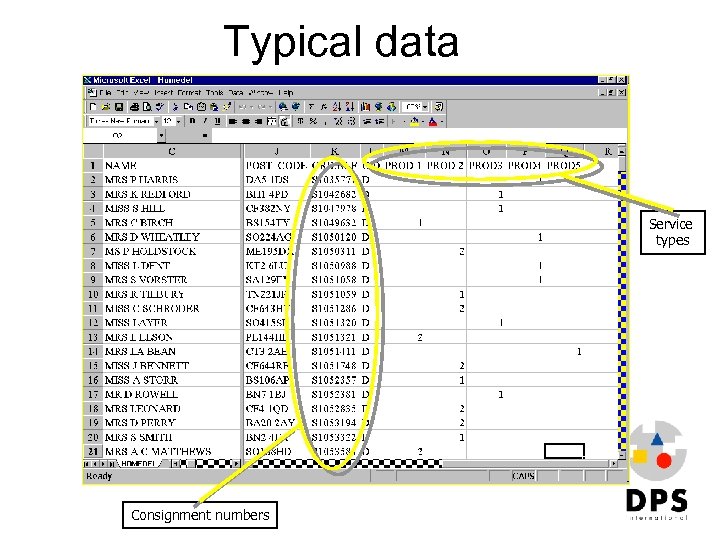Toggle Bold formatting
Viewport: 720px width, 540px height.
point(192,121)
